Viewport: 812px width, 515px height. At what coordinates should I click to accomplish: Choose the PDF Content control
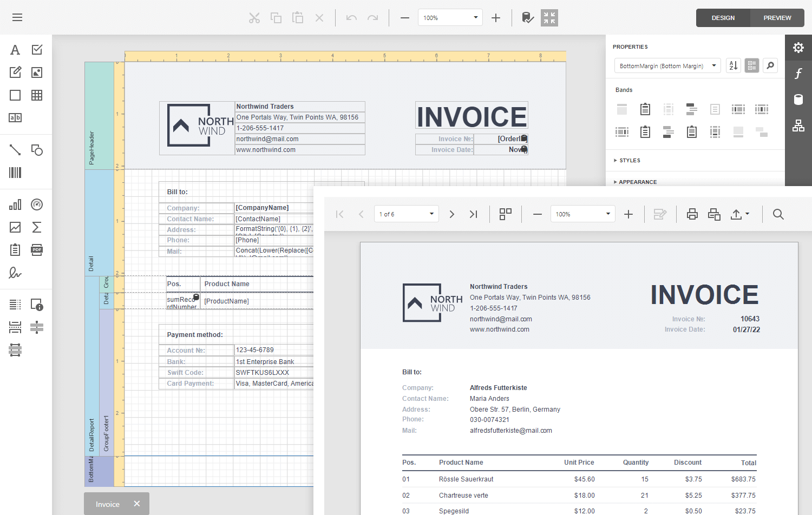coord(37,250)
